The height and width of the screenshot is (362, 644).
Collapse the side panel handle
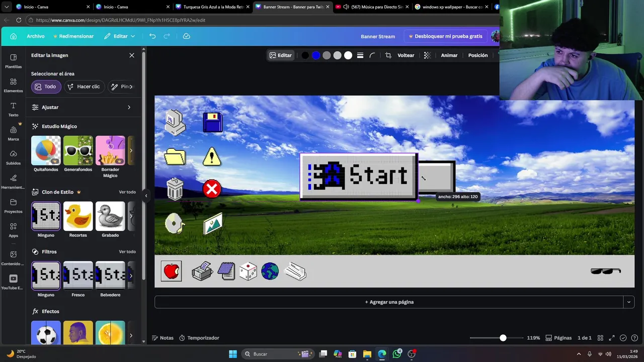pos(146,196)
